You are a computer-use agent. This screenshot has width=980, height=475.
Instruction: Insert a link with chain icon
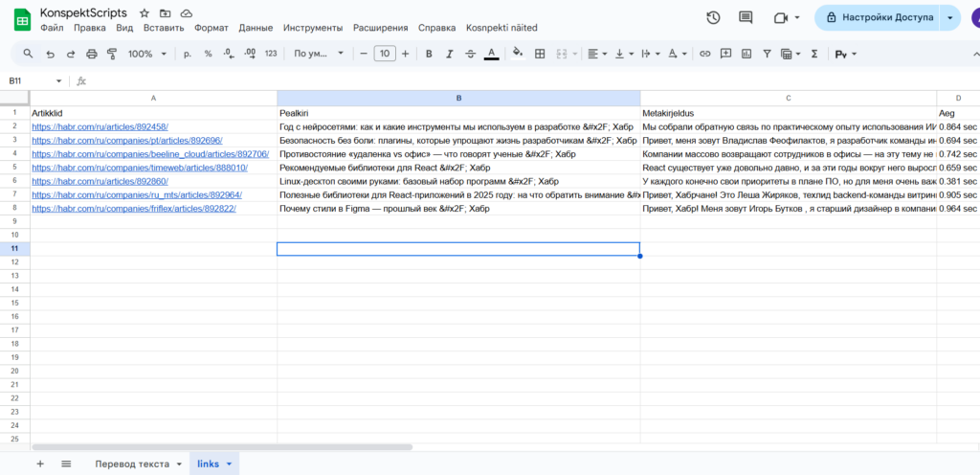pos(705,54)
